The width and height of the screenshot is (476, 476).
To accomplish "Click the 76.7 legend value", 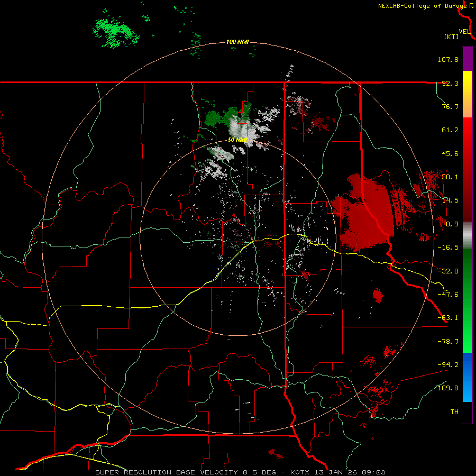I will click(450, 106).
